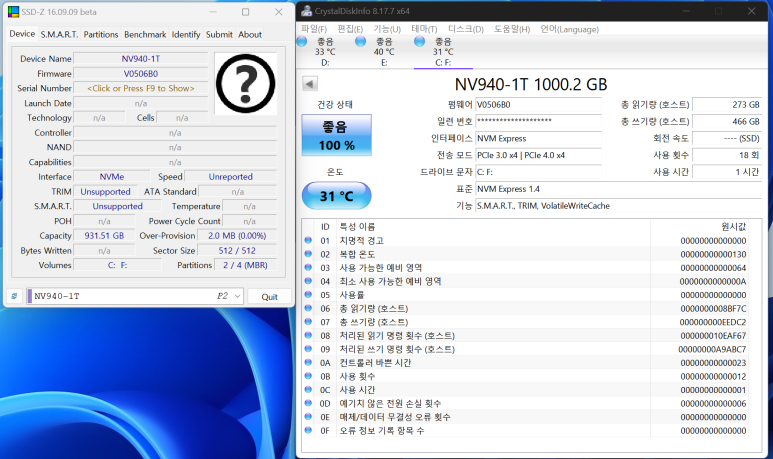Image resolution: width=773 pixels, height=459 pixels.
Task: Click raw value 0000000008BF7C in row 06
Action: (x=713, y=308)
